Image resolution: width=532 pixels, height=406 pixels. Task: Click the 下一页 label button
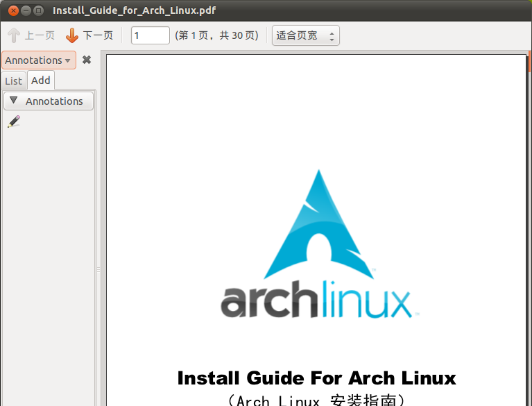click(x=98, y=35)
